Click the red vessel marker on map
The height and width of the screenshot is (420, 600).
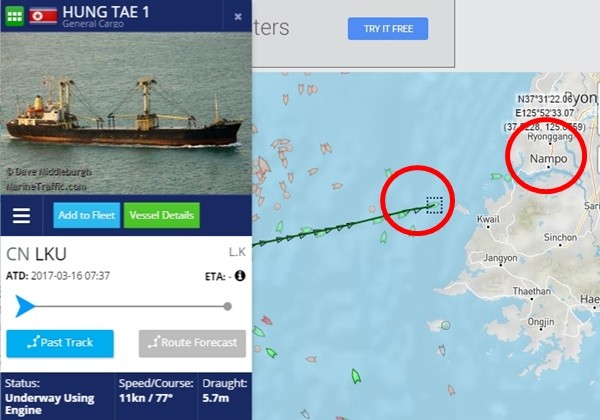[x=267, y=320]
